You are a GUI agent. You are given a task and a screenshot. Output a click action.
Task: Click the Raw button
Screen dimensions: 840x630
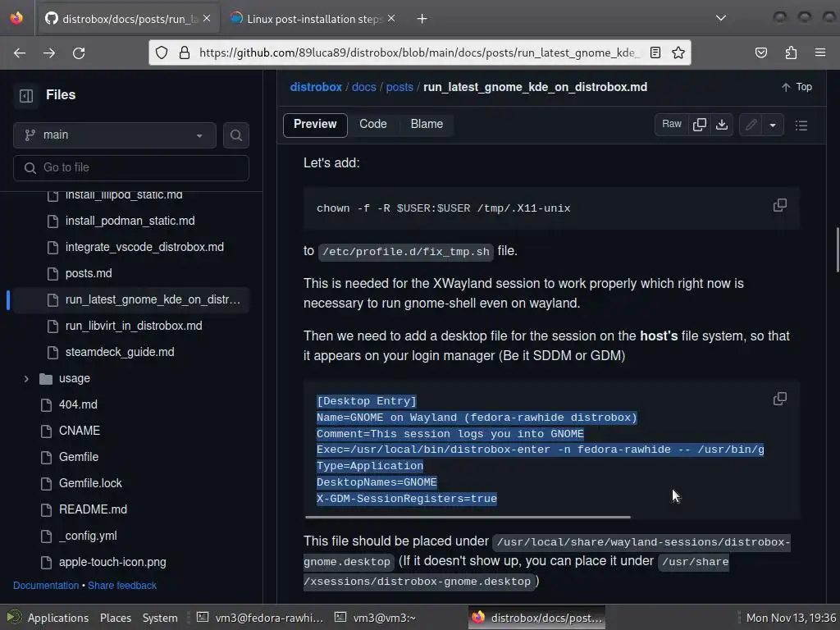tap(672, 125)
